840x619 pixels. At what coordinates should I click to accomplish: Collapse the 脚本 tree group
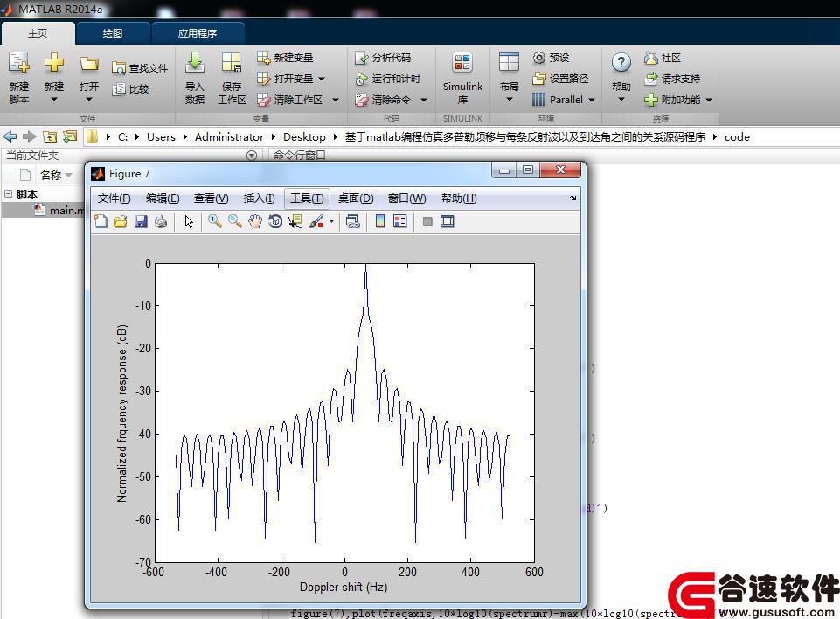point(8,193)
